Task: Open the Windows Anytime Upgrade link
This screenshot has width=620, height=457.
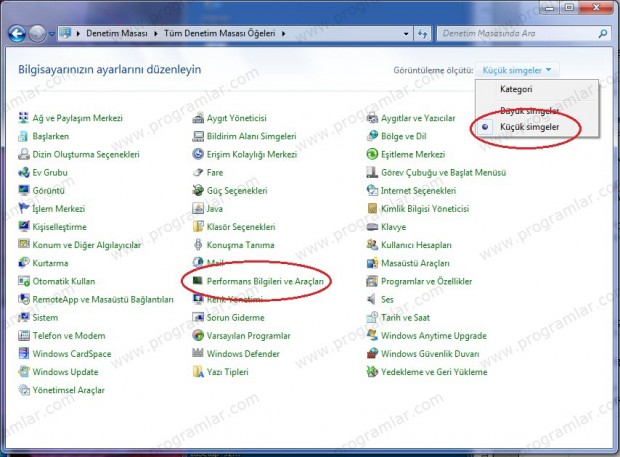Action: pos(433,336)
